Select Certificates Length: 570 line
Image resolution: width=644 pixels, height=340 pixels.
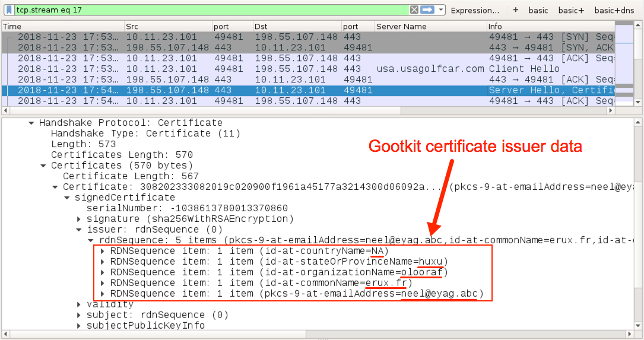(122, 155)
